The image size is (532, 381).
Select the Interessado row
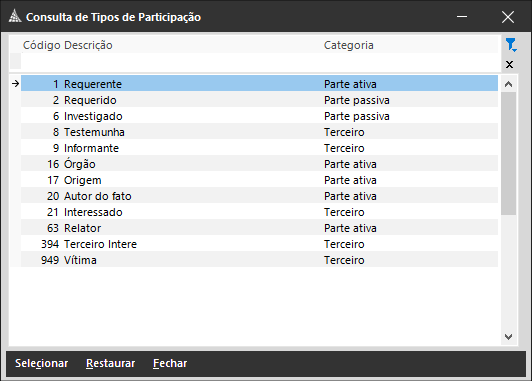point(259,212)
